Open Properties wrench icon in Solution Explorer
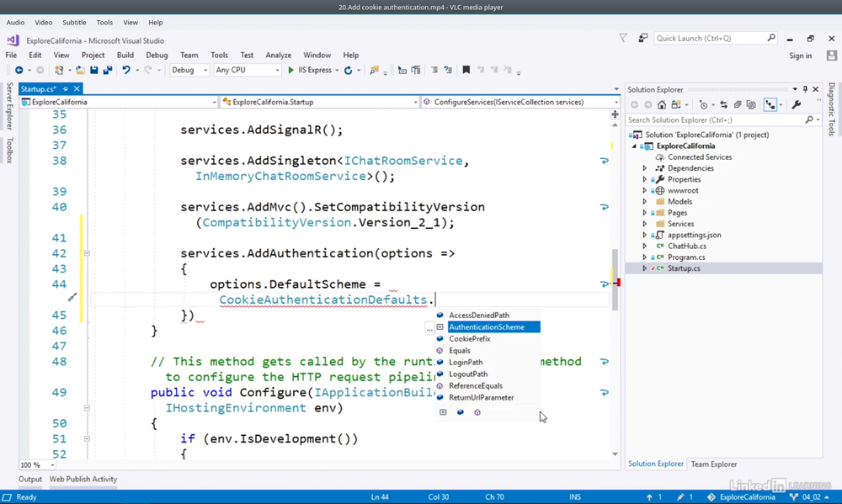 point(797,105)
